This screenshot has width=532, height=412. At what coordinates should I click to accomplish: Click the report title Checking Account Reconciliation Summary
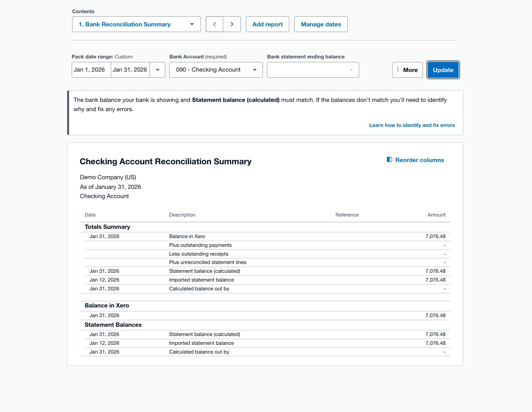coord(166,162)
